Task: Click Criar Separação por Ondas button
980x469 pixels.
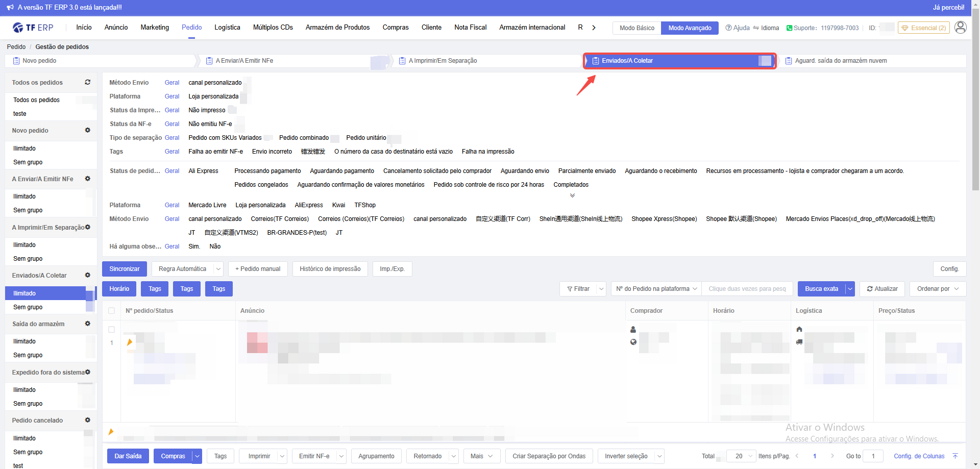Action: click(549, 456)
